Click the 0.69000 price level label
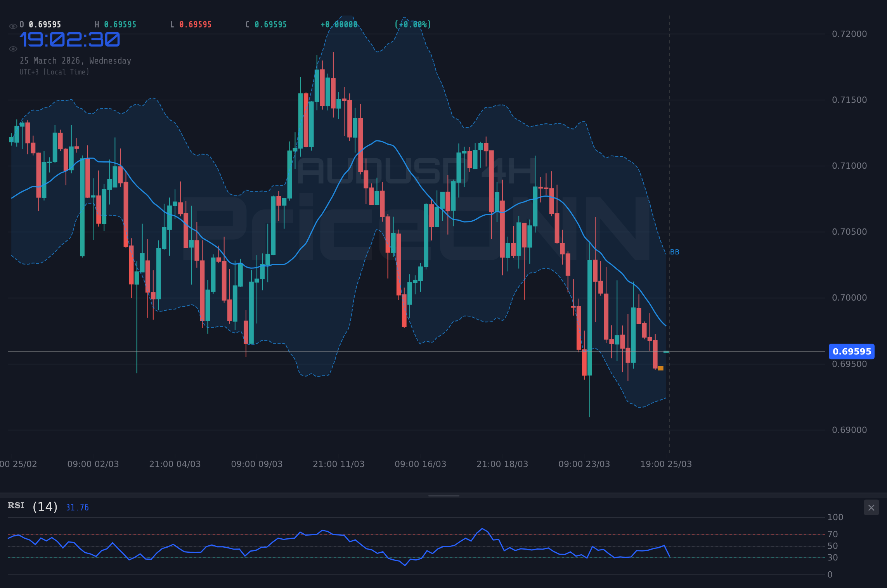 846,429
